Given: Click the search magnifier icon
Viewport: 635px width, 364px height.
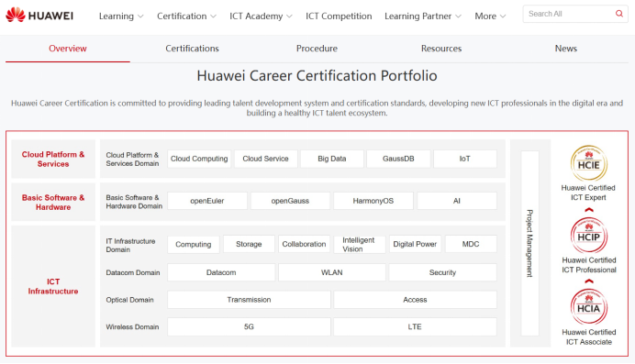Looking at the screenshot, I should pyautogui.click(x=618, y=14).
